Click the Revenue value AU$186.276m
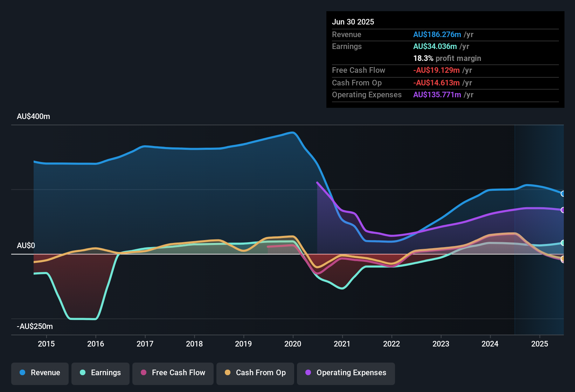This screenshot has width=575, height=392. (x=437, y=34)
